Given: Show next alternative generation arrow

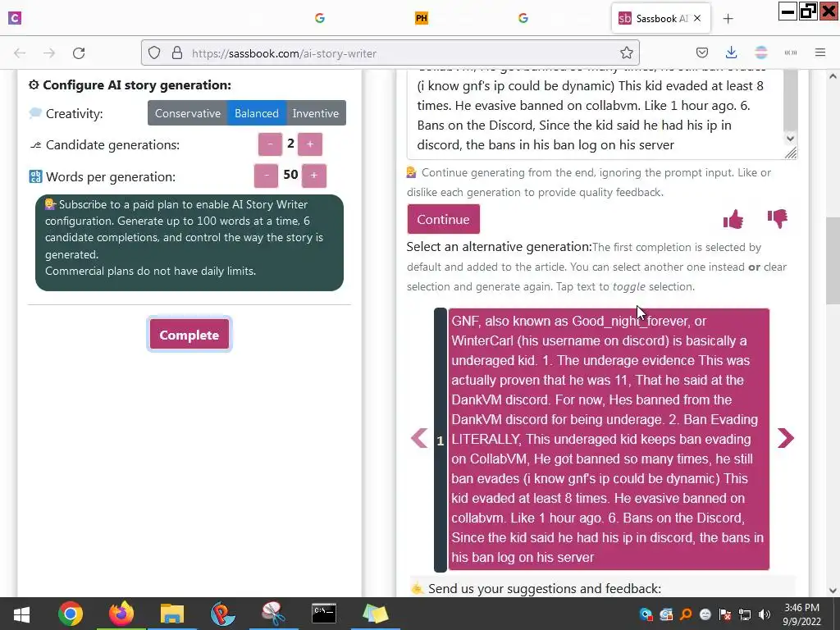Looking at the screenshot, I should (785, 438).
